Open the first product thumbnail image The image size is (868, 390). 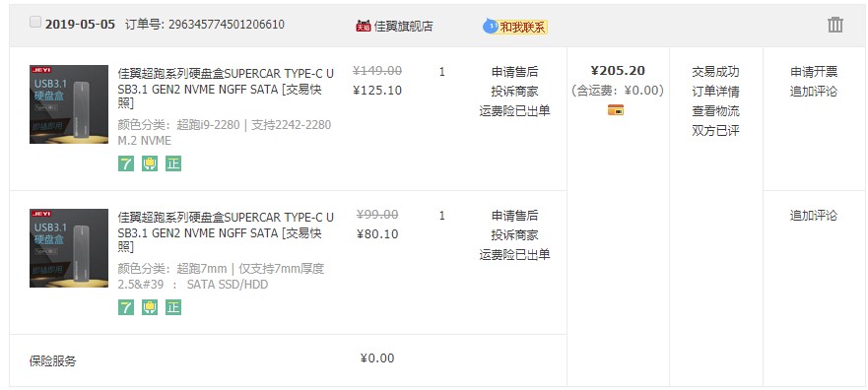[x=69, y=104]
